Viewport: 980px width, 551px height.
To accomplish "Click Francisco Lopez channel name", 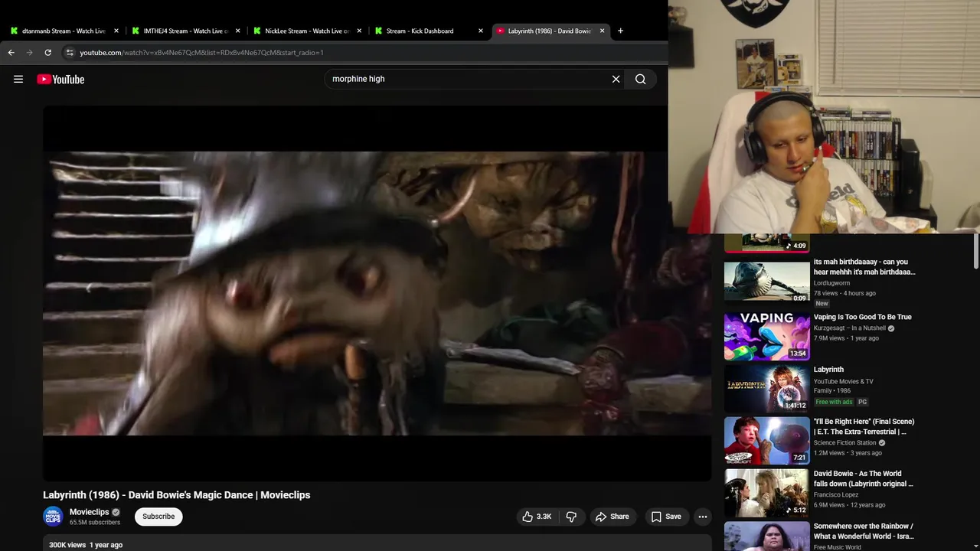I will [x=836, y=495].
